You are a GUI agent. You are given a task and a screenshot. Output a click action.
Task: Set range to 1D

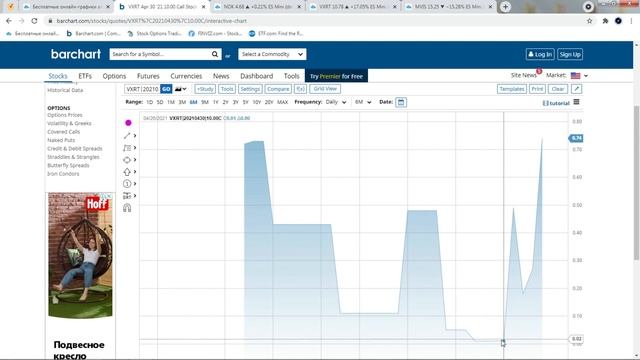point(150,102)
